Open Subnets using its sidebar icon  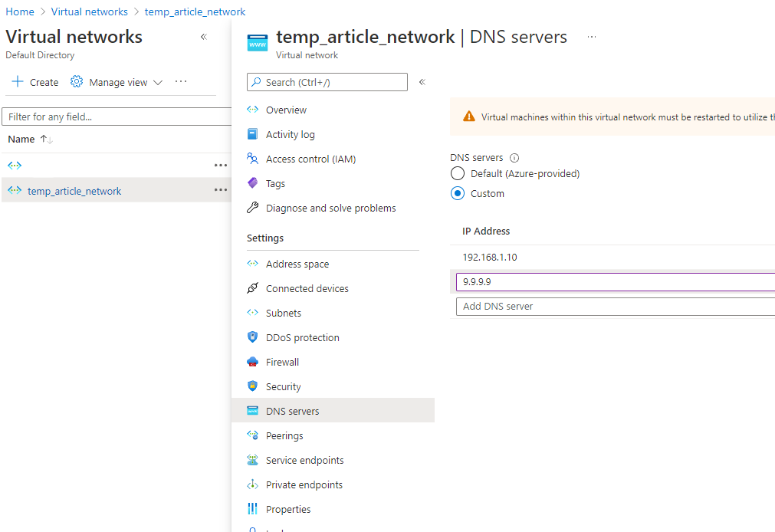253,313
